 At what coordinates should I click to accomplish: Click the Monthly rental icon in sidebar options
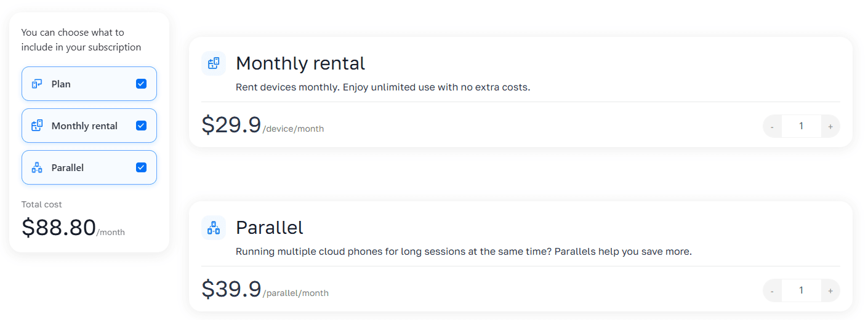(x=37, y=126)
